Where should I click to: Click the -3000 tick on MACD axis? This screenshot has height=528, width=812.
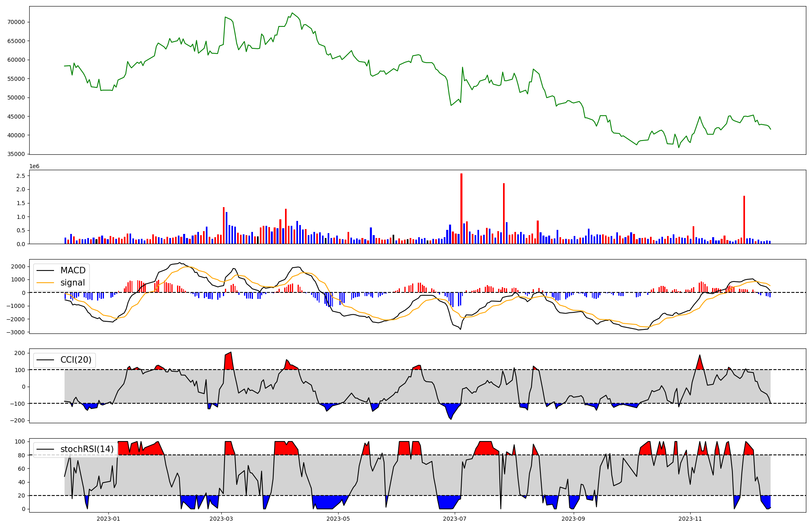16,332
